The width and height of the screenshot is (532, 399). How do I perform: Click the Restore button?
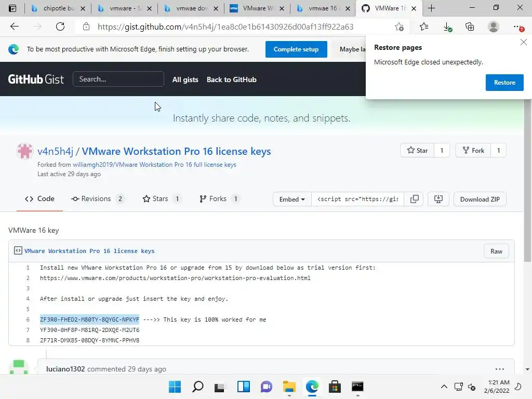504,83
